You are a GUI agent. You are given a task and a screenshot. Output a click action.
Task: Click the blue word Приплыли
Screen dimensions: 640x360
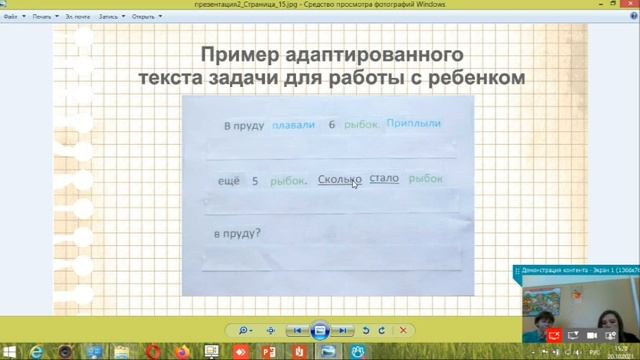click(x=413, y=123)
